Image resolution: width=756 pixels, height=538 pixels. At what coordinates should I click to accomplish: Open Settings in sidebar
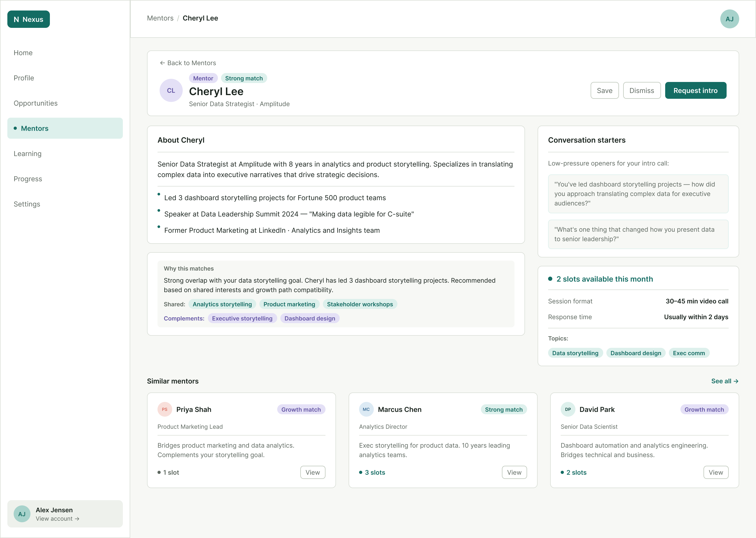click(x=65, y=204)
